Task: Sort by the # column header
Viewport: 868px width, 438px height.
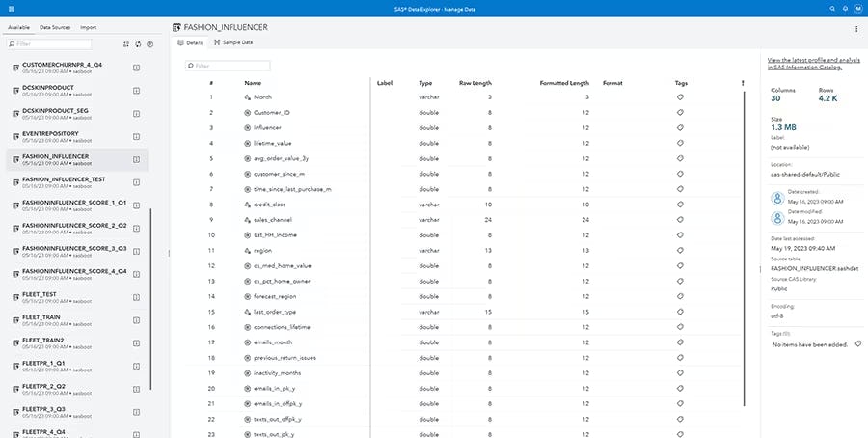Action: (x=211, y=83)
